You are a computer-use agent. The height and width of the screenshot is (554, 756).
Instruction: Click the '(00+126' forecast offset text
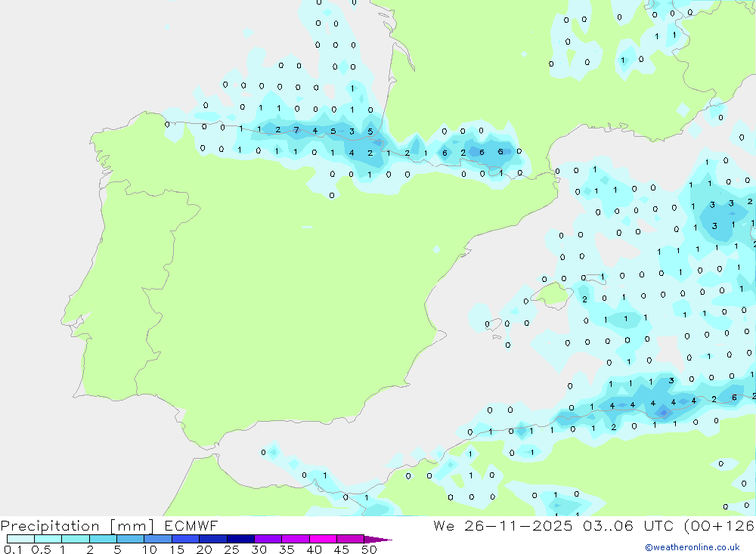[x=720, y=526]
